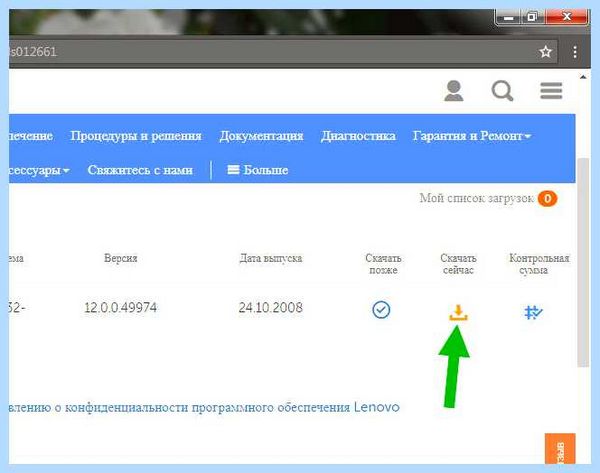Select version text 12.0.0.49974
This screenshot has width=600, height=473.
coord(121,307)
